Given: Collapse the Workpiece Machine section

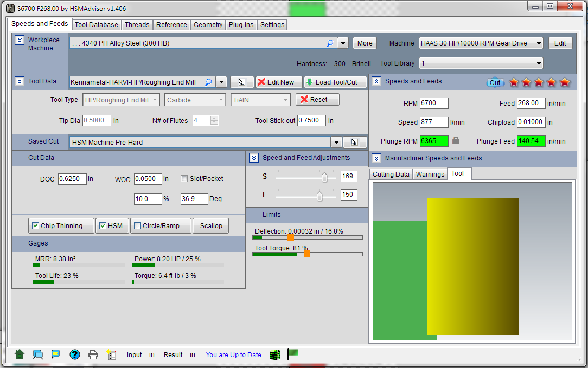Looking at the screenshot, I should click(x=20, y=40).
